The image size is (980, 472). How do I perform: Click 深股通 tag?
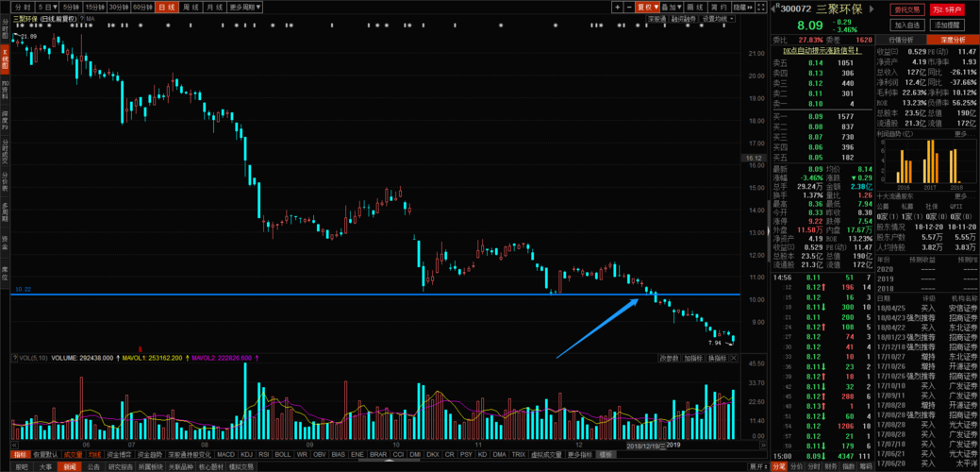(656, 19)
